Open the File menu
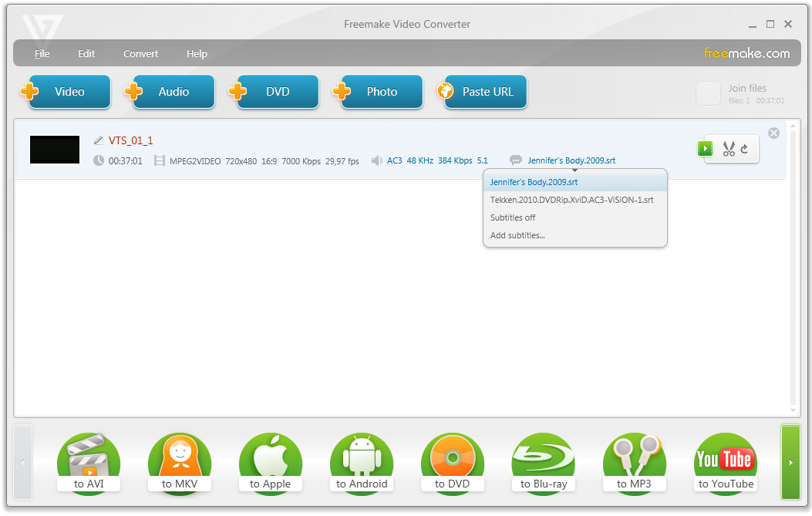 point(42,53)
